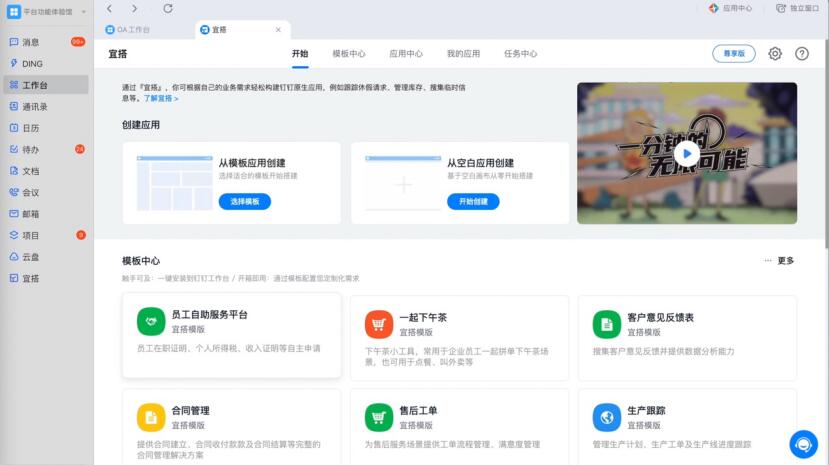Open the 员工自助服务平台 template title
The image size is (829, 465).
coord(209,314)
